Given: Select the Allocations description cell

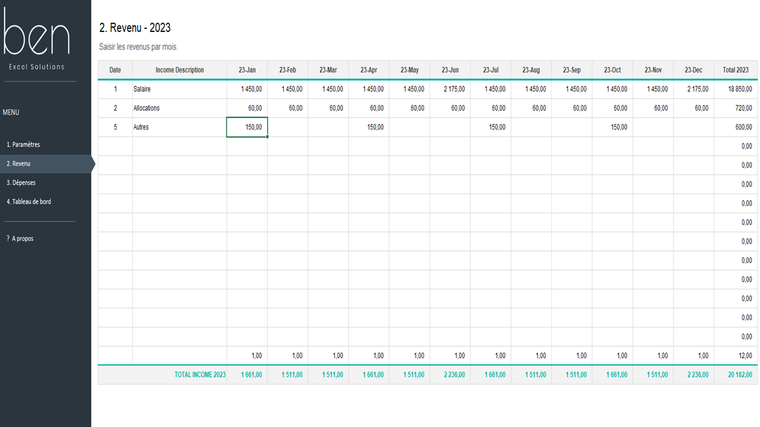Looking at the screenshot, I should pos(179,108).
